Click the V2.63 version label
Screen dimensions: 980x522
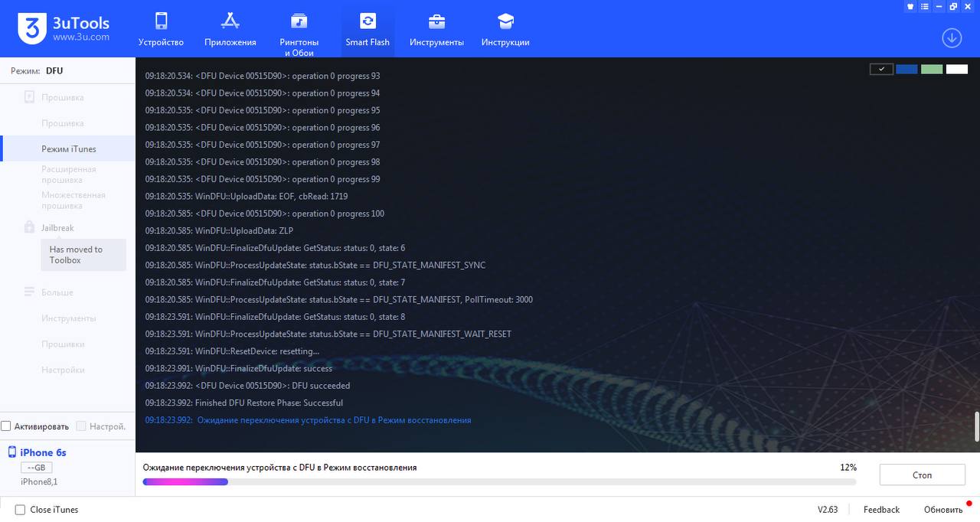coord(828,510)
